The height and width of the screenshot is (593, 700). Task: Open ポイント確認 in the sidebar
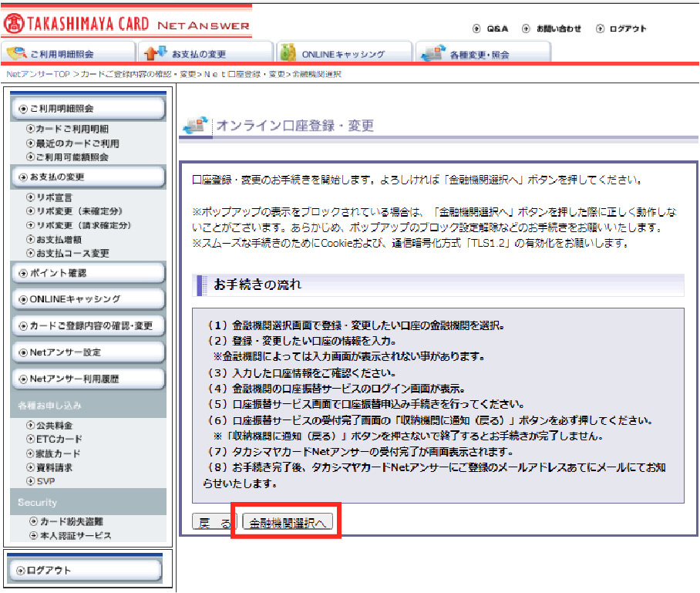coord(89,273)
